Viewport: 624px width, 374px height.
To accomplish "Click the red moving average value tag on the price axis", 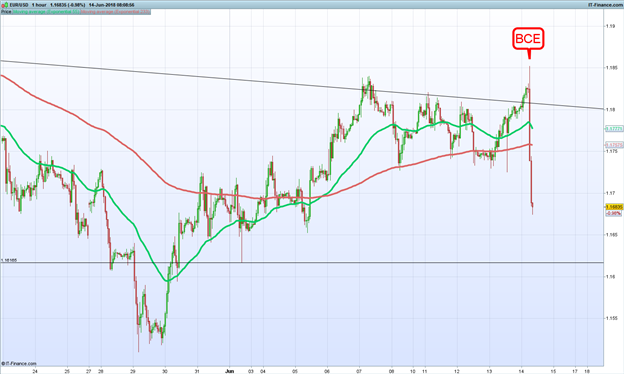I will 613,145.
